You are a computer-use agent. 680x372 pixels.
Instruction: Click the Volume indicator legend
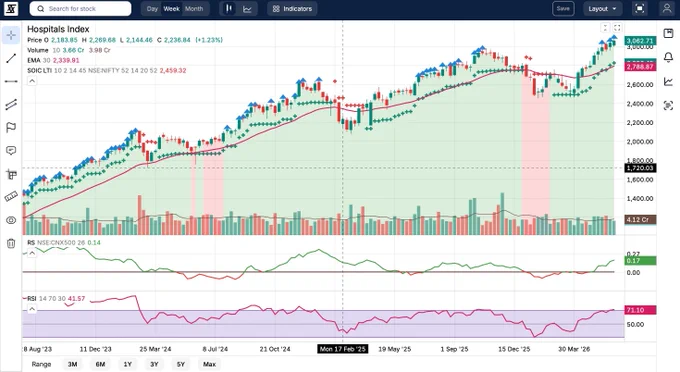69,50
